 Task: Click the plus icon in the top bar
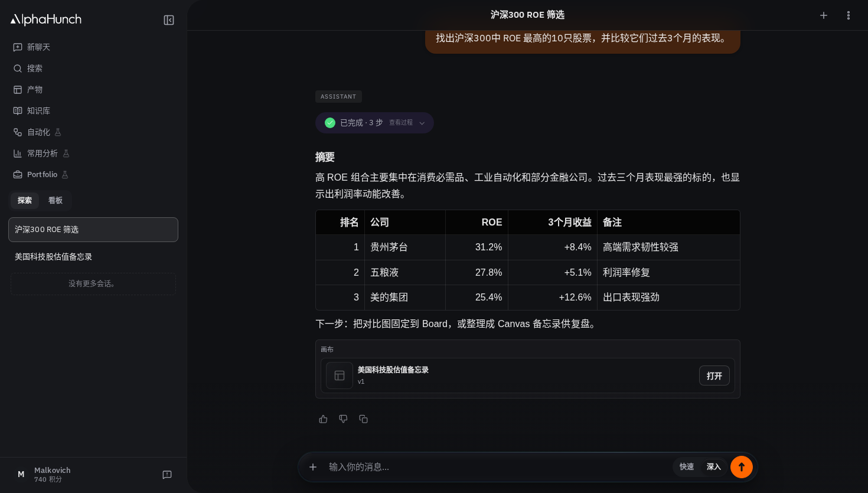point(824,15)
